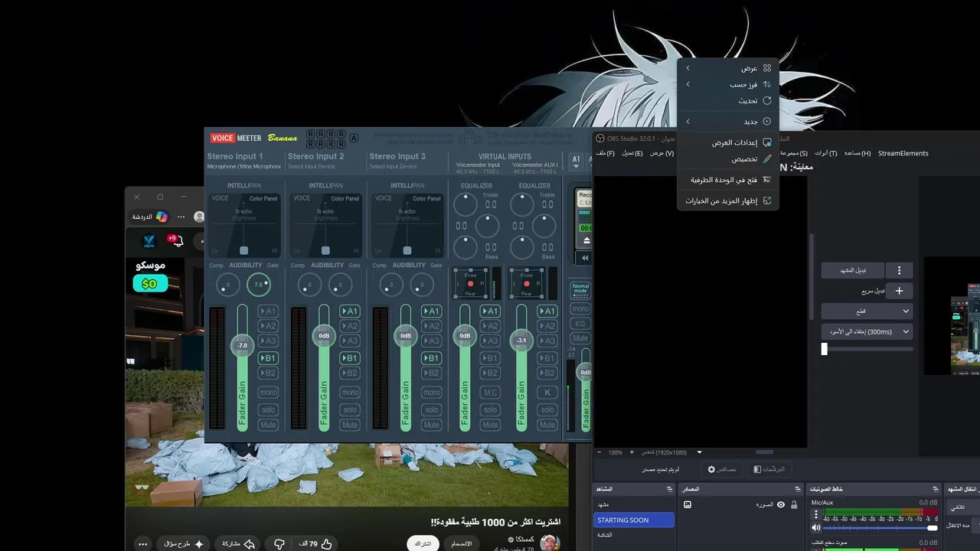Open YouTube notifications bell with +9 badge
This screenshot has width=980, height=551.
pyautogui.click(x=176, y=241)
